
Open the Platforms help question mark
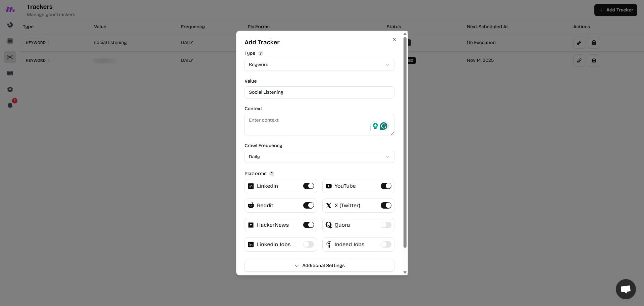click(272, 174)
